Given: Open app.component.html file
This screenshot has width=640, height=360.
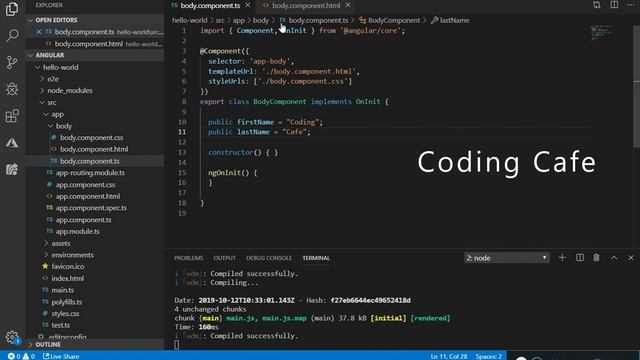Looking at the screenshot, I should tap(88, 196).
